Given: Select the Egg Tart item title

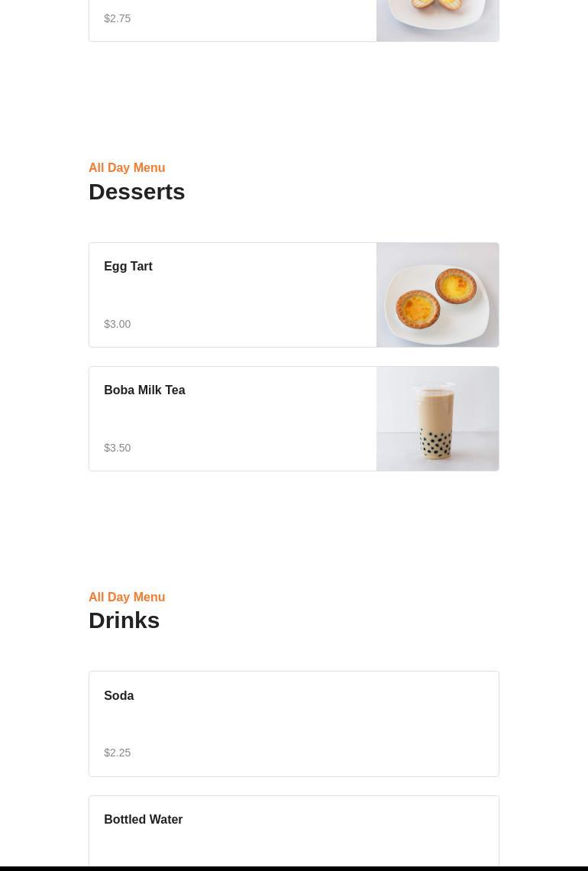Looking at the screenshot, I should pyautogui.click(x=128, y=267).
